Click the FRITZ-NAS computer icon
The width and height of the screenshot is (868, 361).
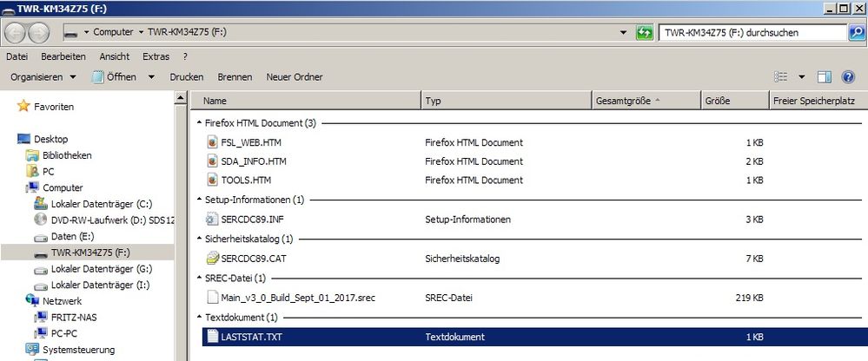pyautogui.click(x=41, y=318)
